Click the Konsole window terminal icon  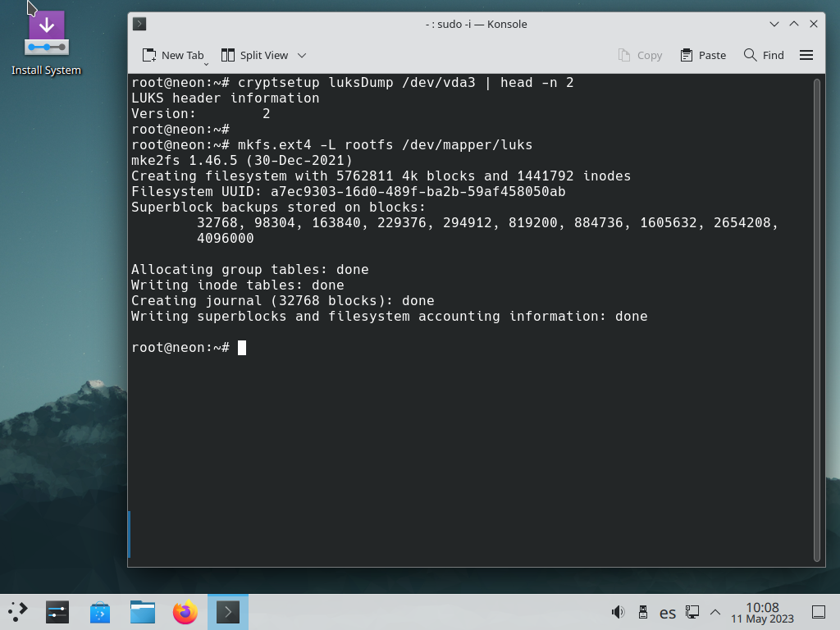(x=139, y=24)
